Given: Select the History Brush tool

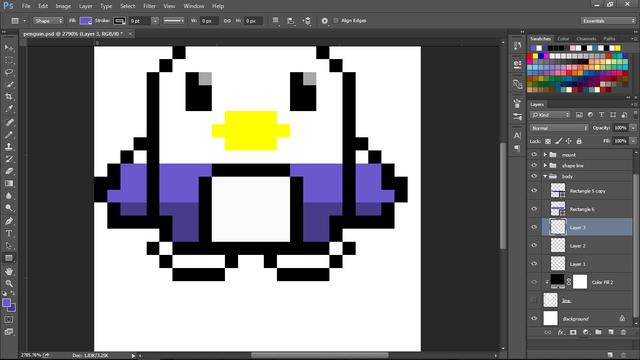Looking at the screenshot, I should [x=9, y=159].
